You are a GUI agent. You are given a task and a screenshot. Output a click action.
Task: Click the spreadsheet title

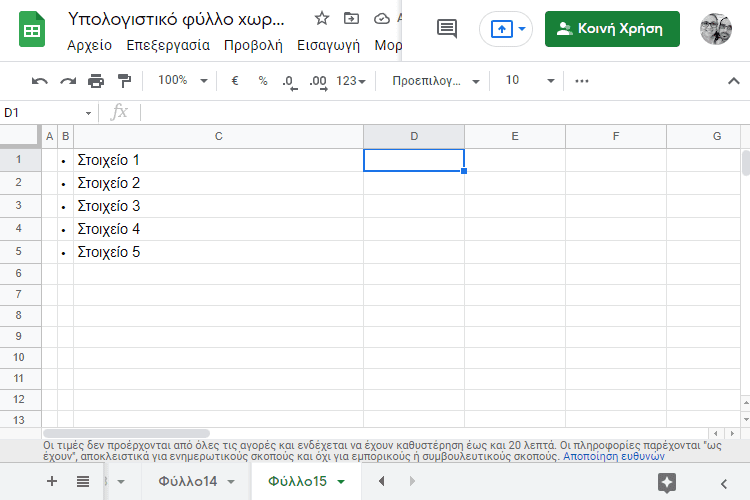(x=176, y=20)
